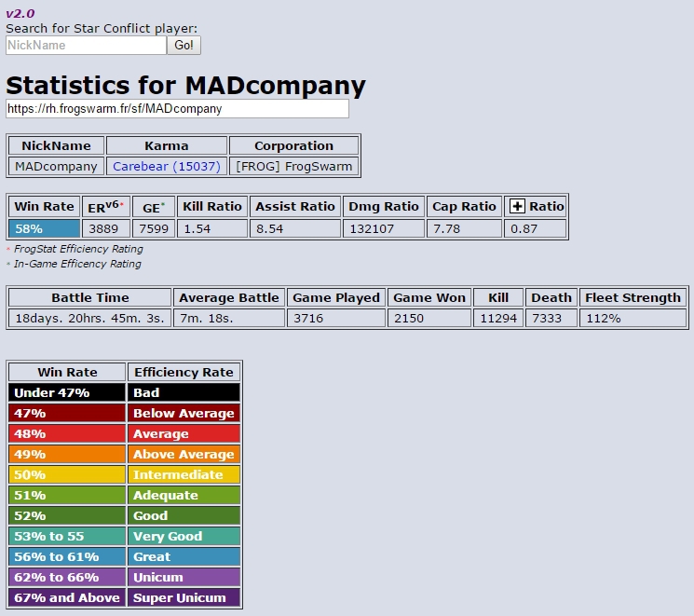
Task: Click the 7.78 cap ratio value
Action: [x=464, y=229]
